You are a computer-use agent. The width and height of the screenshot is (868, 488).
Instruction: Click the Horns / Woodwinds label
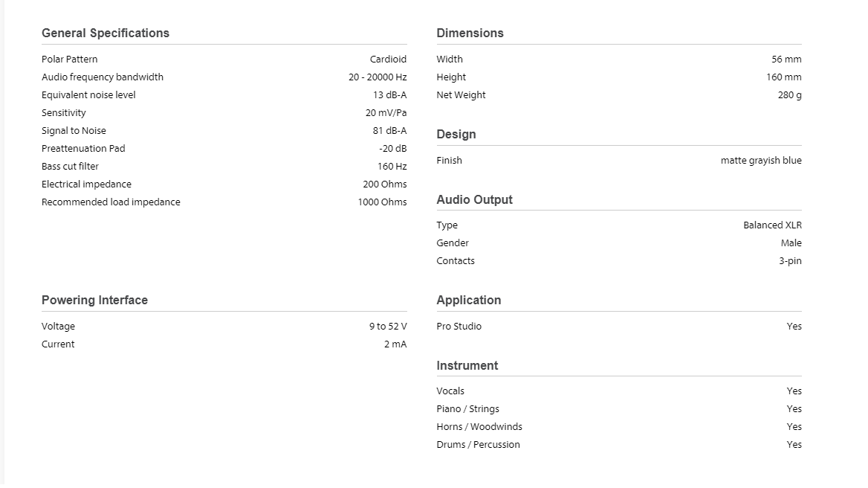tap(479, 427)
